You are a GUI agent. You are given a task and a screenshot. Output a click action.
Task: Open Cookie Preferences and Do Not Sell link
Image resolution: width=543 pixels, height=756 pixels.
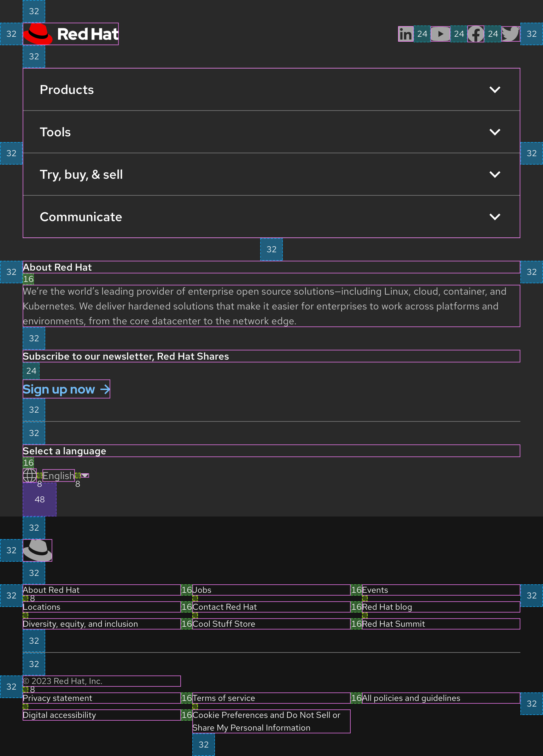point(271,721)
